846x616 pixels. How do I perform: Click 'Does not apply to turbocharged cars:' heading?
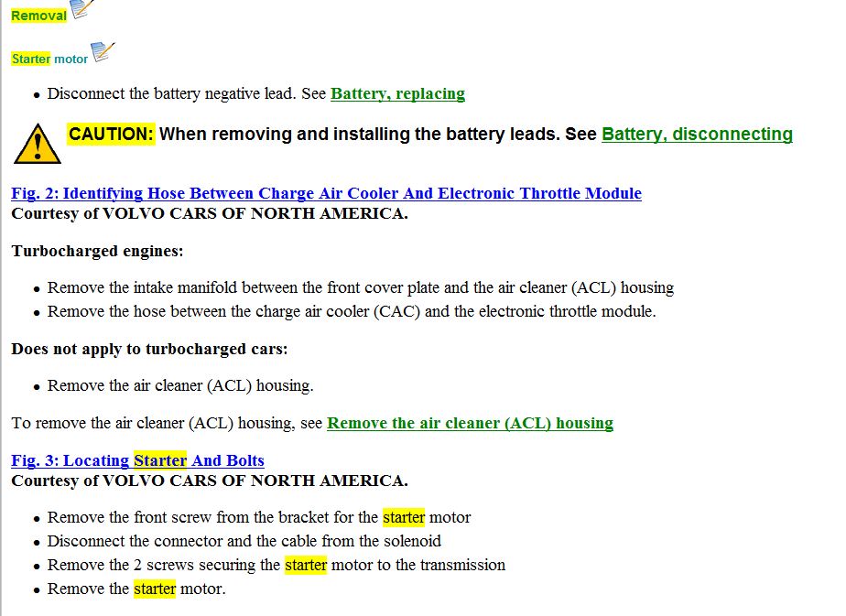[149, 349]
